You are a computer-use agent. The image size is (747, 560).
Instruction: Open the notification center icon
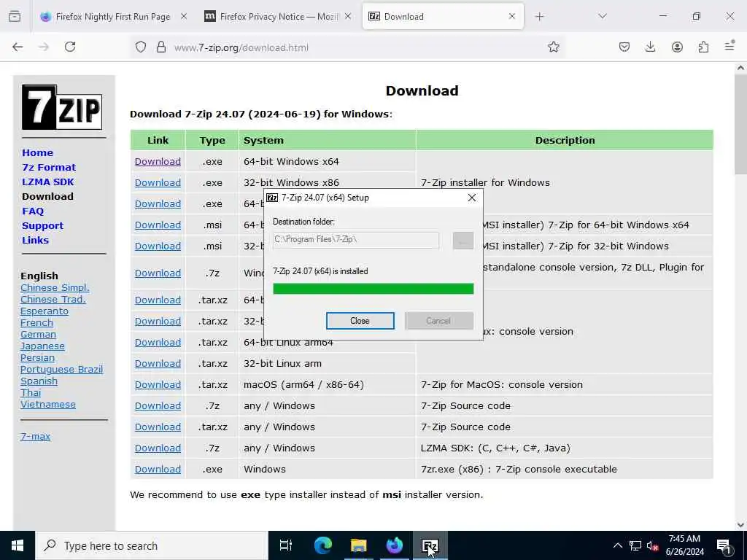pyautogui.click(x=724, y=546)
